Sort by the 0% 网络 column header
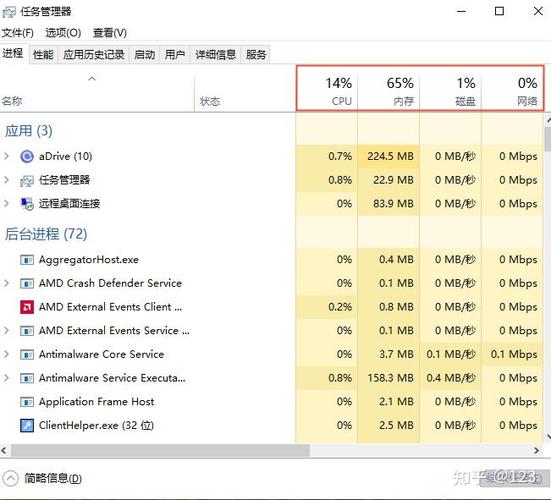Screen dimensions: 551x500 tap(512, 90)
